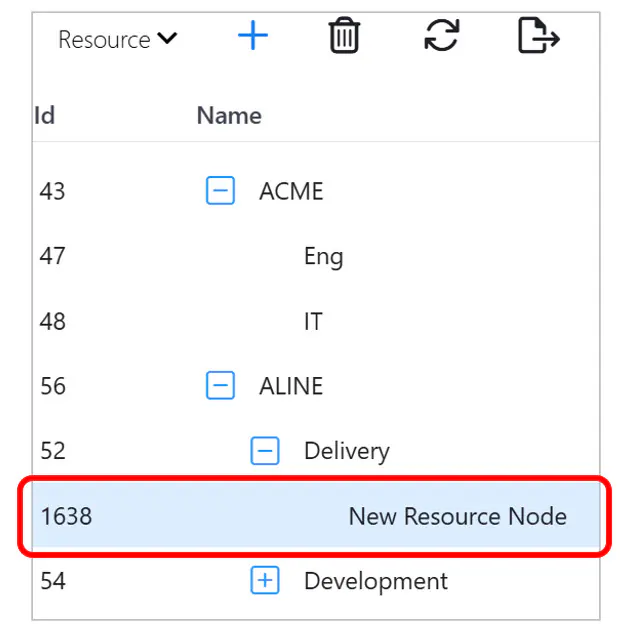Click the export file icon

point(539,35)
